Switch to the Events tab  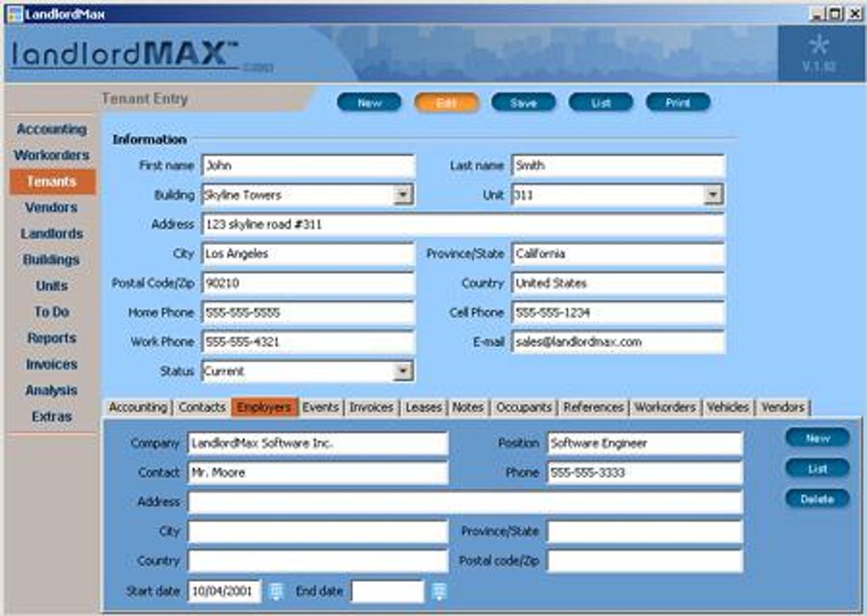[320, 407]
